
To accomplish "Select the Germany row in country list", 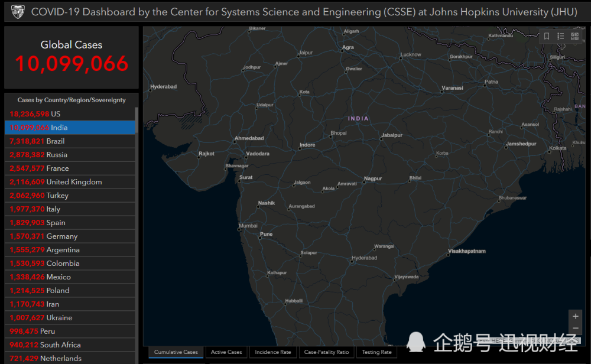I will 70,236.
